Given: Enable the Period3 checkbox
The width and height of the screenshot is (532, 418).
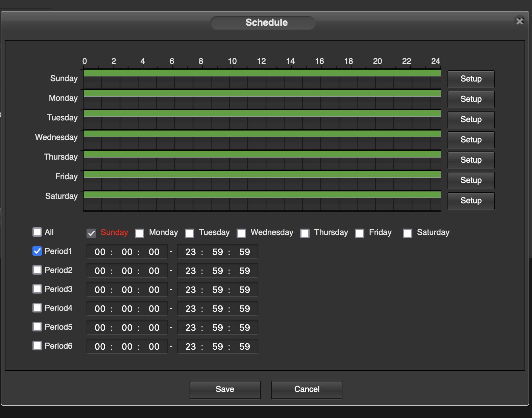Looking at the screenshot, I should pyautogui.click(x=37, y=289).
